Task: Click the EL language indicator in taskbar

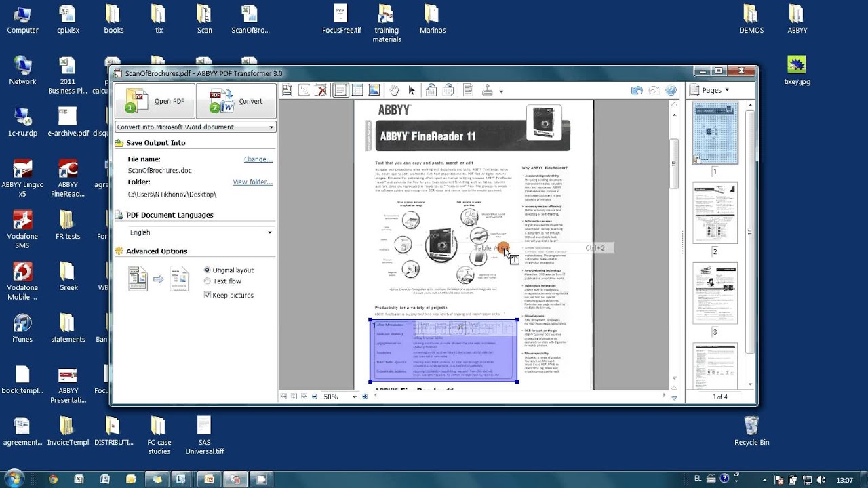Action: click(x=698, y=479)
